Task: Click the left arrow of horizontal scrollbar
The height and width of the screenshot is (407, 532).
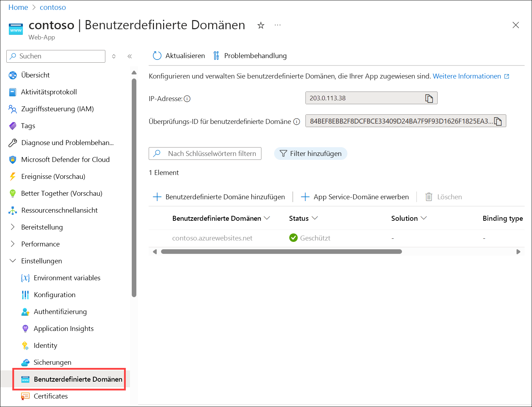Action: coord(155,252)
